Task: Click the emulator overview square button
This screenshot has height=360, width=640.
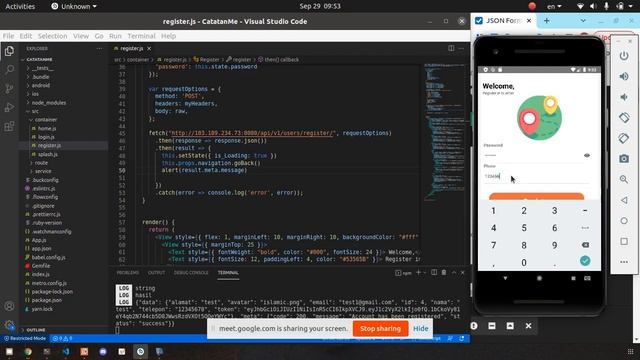Action: pos(624,241)
